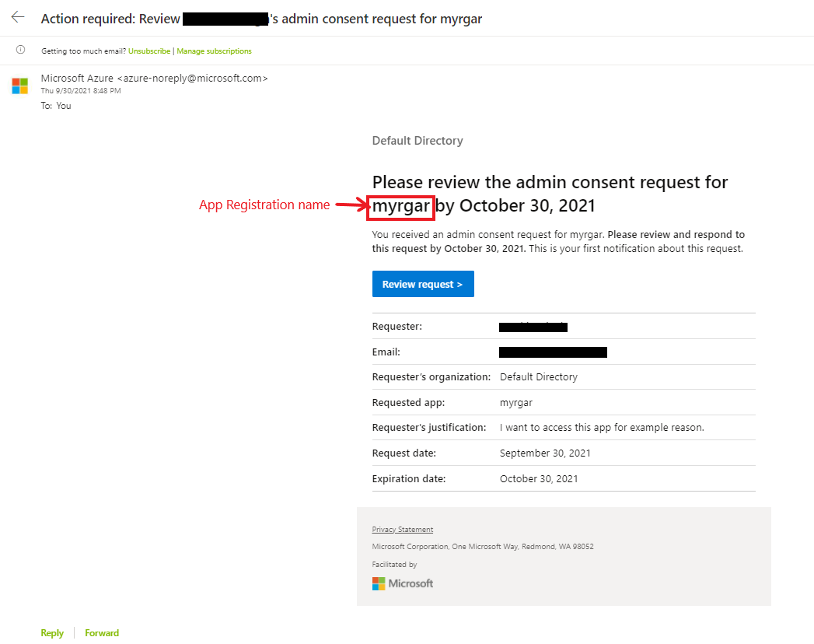Image resolution: width=814 pixels, height=644 pixels.
Task: Click the Expiration date October 30, 2021
Action: pyautogui.click(x=539, y=479)
